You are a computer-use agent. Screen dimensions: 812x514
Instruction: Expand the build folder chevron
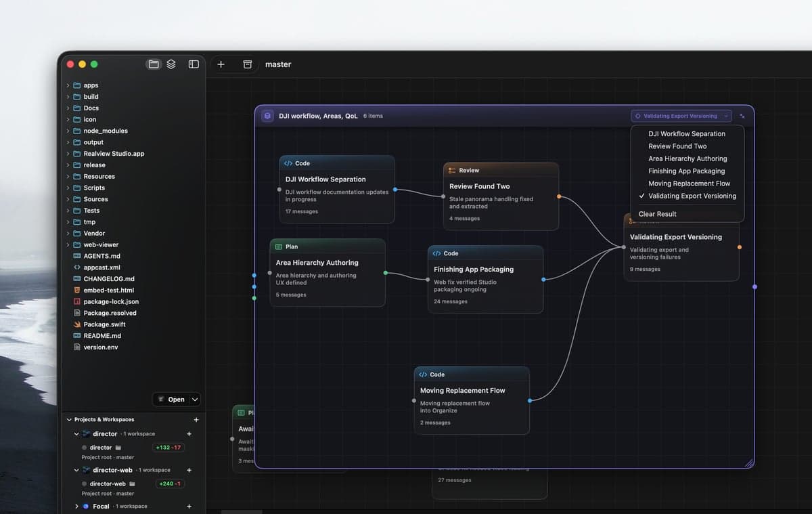pos(68,97)
